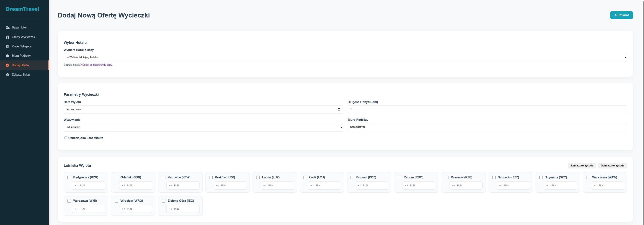Open Oferty Wycieczek in the sidebar
Viewport: 644px width, 225px height.
(23, 37)
